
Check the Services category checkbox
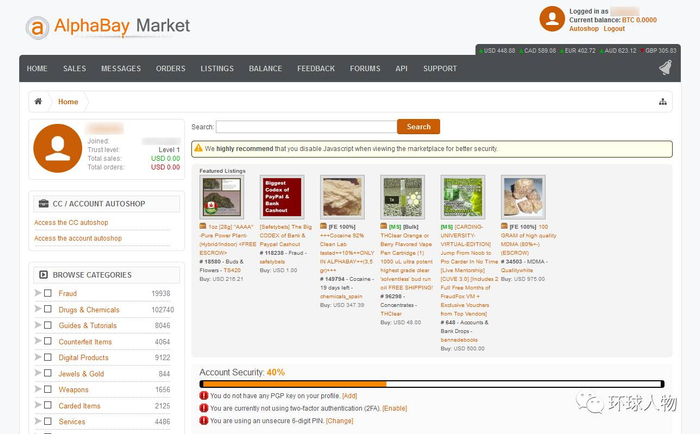pos(48,421)
